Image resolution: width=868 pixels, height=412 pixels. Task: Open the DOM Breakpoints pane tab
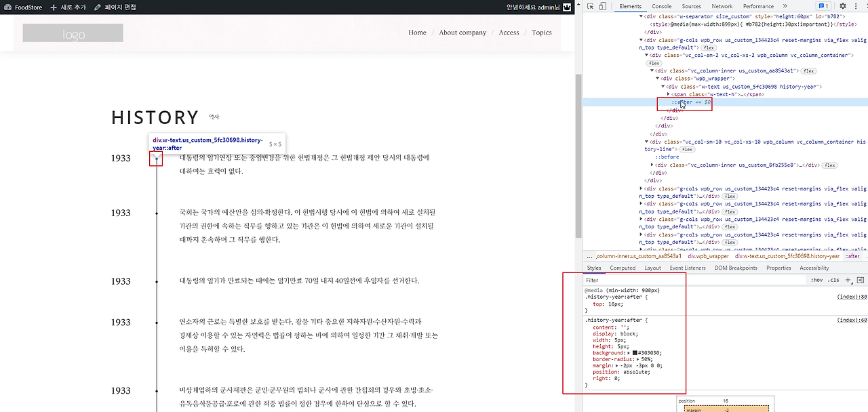pyautogui.click(x=736, y=268)
